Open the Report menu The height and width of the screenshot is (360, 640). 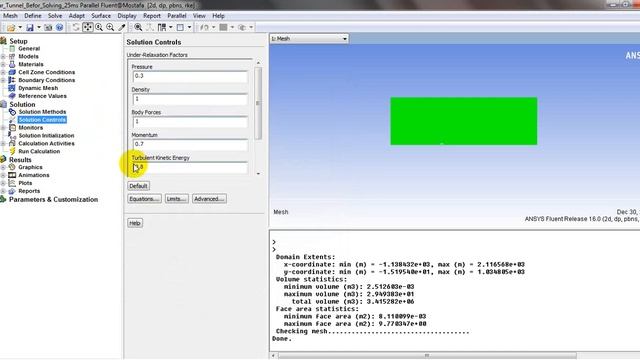click(x=152, y=16)
